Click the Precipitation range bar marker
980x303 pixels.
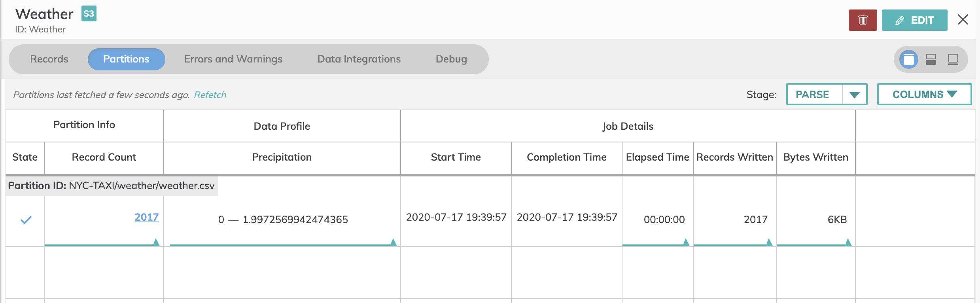(393, 242)
